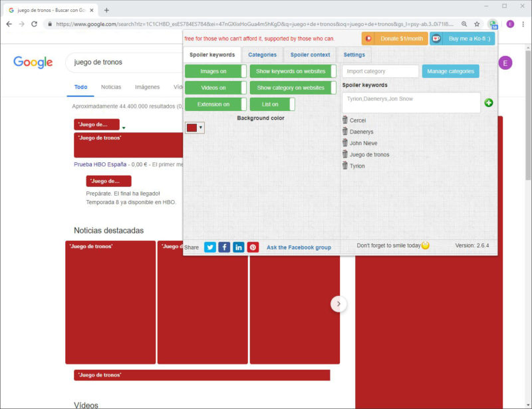
Task: Remove the Tyrion keyword with its trash icon
Action: (344, 166)
